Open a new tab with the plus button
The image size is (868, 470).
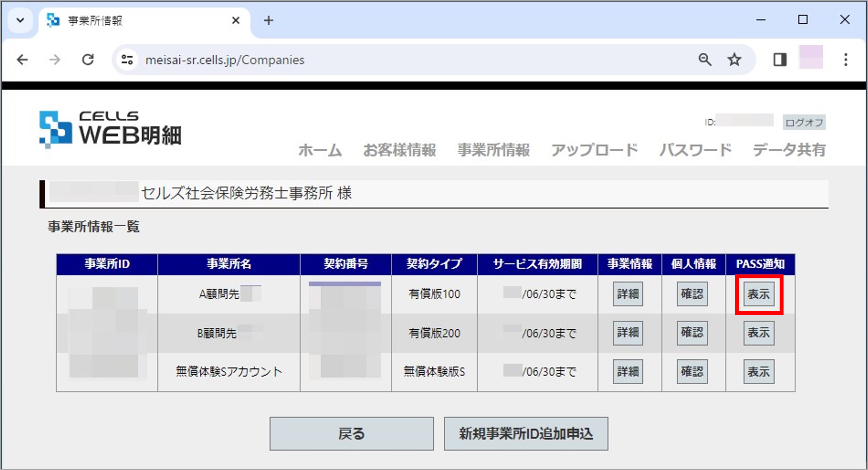tap(268, 20)
